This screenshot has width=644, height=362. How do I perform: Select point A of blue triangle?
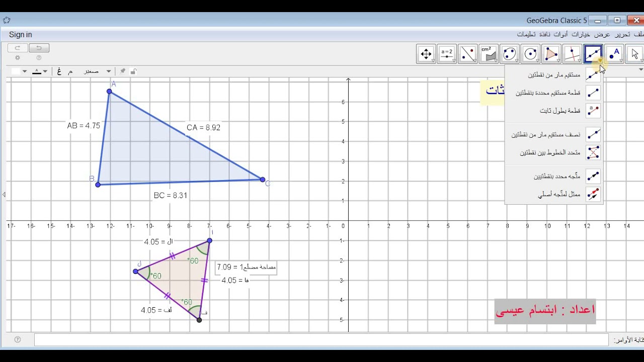click(109, 91)
